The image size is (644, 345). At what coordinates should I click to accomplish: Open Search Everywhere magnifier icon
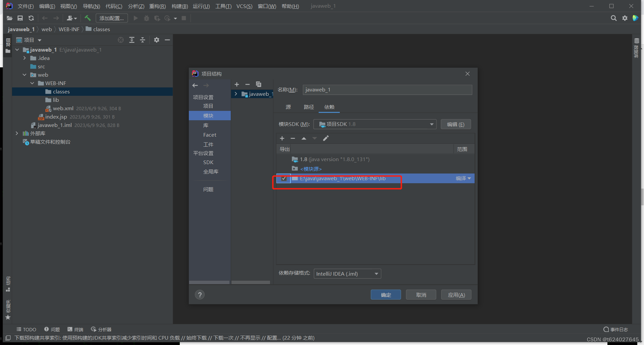tap(614, 18)
